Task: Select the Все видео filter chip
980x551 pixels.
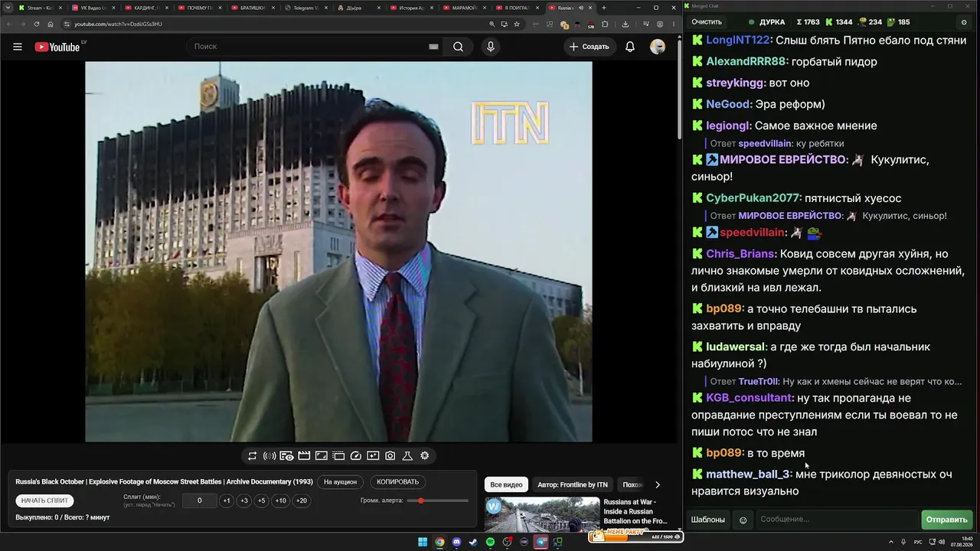Action: pos(506,484)
